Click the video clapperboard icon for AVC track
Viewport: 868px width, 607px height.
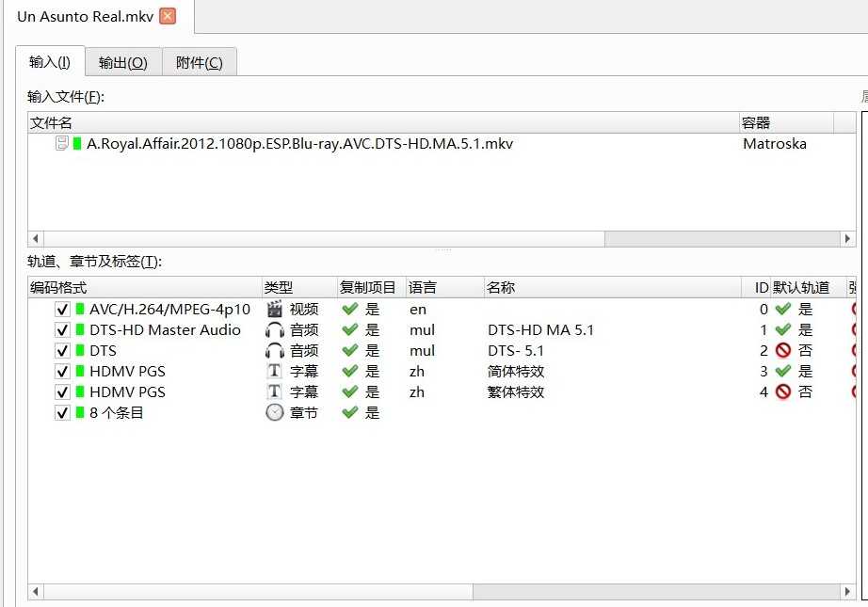pyautogui.click(x=275, y=309)
